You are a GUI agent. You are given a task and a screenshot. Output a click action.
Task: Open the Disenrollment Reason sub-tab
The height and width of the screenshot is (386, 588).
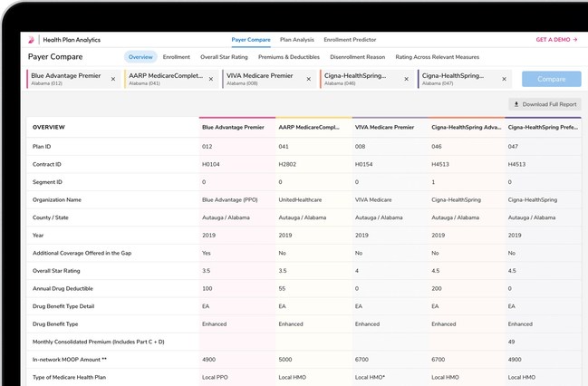point(357,57)
